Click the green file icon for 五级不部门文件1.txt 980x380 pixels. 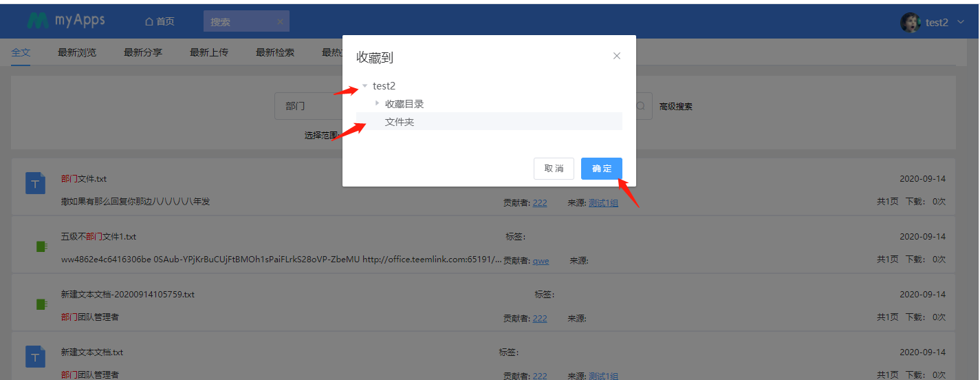pyautogui.click(x=41, y=246)
